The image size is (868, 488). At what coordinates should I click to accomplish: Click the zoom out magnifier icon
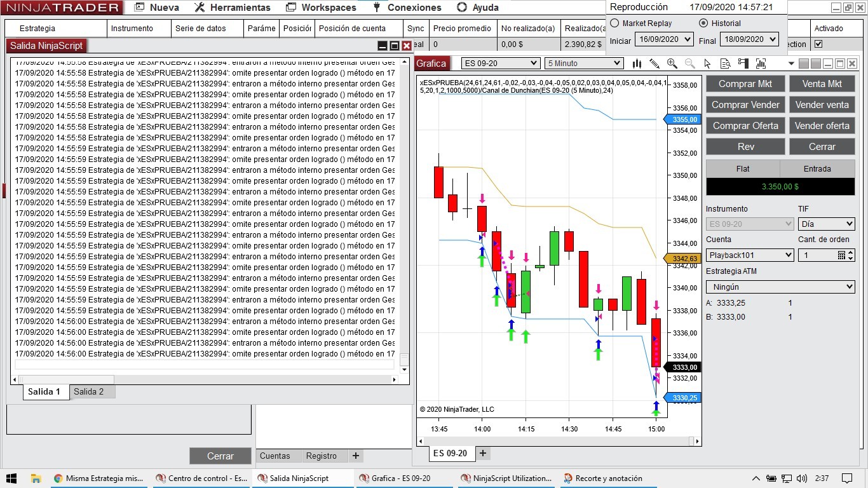(689, 64)
